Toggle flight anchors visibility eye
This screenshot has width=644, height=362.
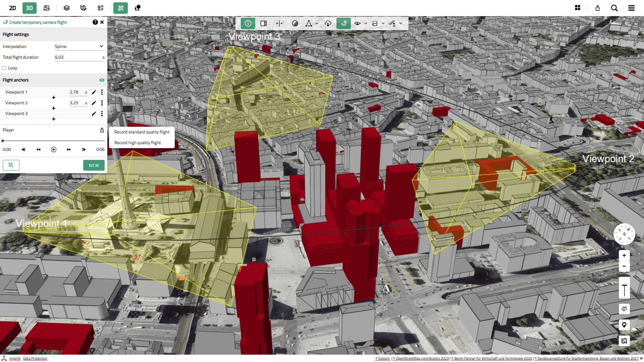(x=102, y=80)
